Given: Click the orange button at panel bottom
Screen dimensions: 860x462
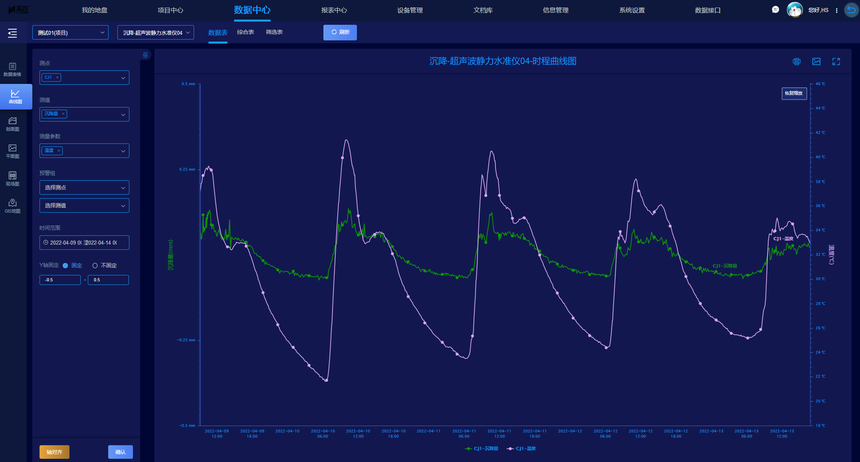Looking at the screenshot, I should tap(54, 452).
